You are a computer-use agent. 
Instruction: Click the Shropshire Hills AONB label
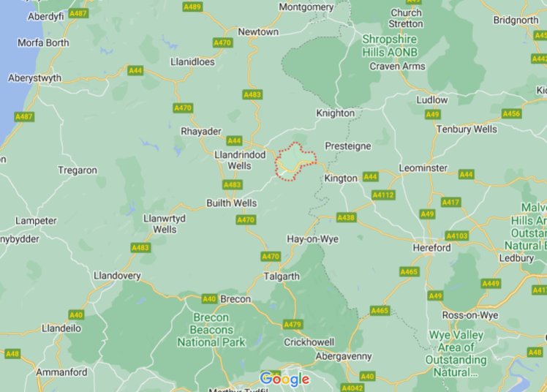(x=390, y=45)
